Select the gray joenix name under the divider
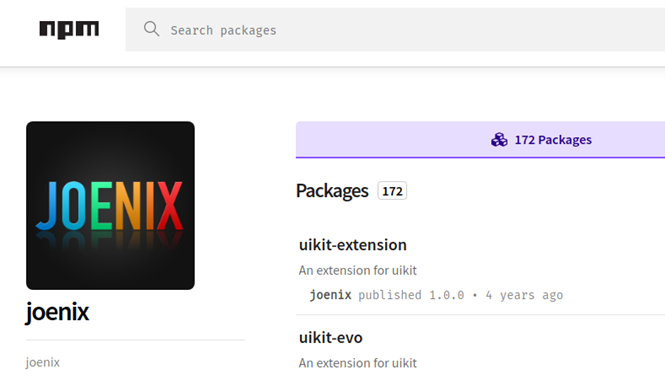 coord(42,363)
